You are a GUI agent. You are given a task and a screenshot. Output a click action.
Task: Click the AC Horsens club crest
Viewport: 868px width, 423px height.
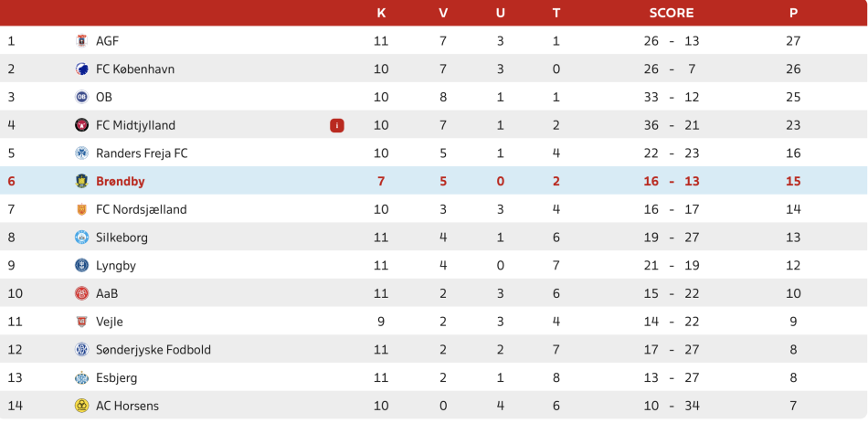coord(81,406)
